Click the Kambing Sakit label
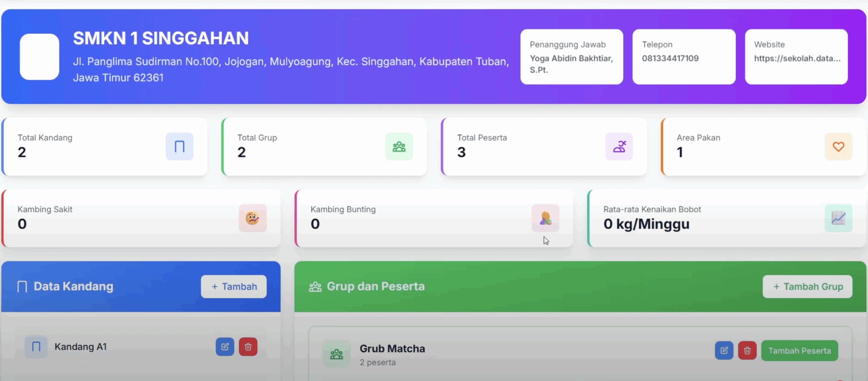The width and height of the screenshot is (868, 381). click(45, 209)
